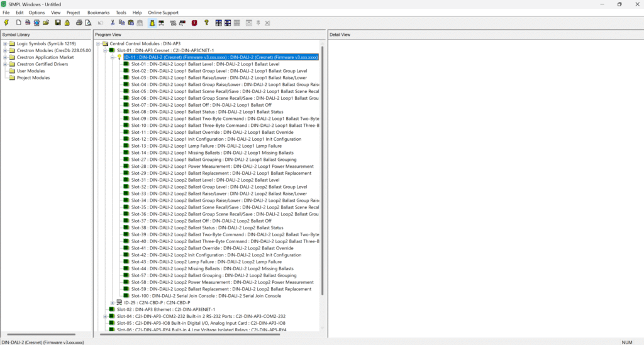
Task: Select Slot-42 Loop2 Init Configuration row
Action: click(216, 255)
